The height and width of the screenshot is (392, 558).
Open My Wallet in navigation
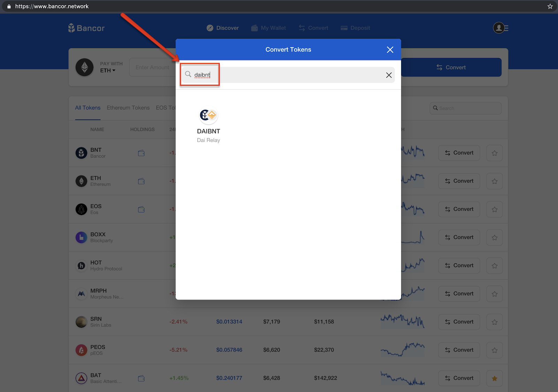click(x=269, y=28)
